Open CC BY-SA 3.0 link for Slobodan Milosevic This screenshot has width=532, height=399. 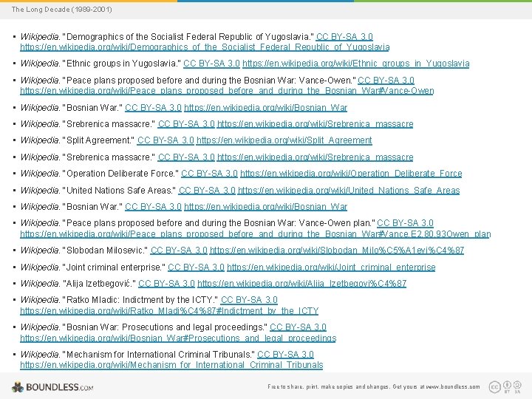point(179,250)
